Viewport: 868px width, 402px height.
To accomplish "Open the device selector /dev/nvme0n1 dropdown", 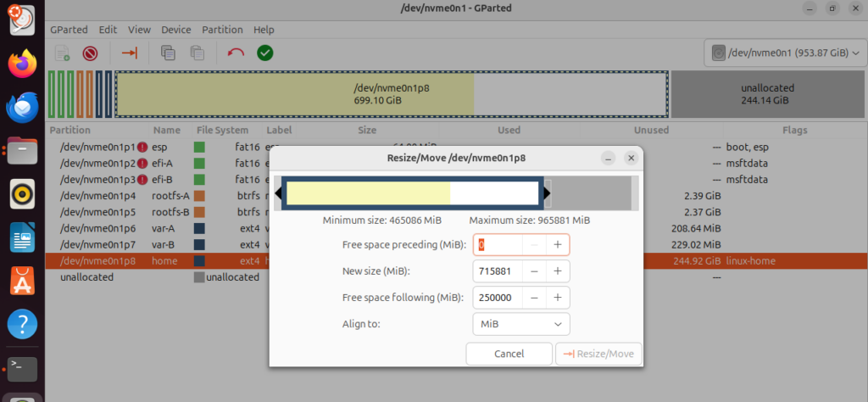I will tap(784, 53).
